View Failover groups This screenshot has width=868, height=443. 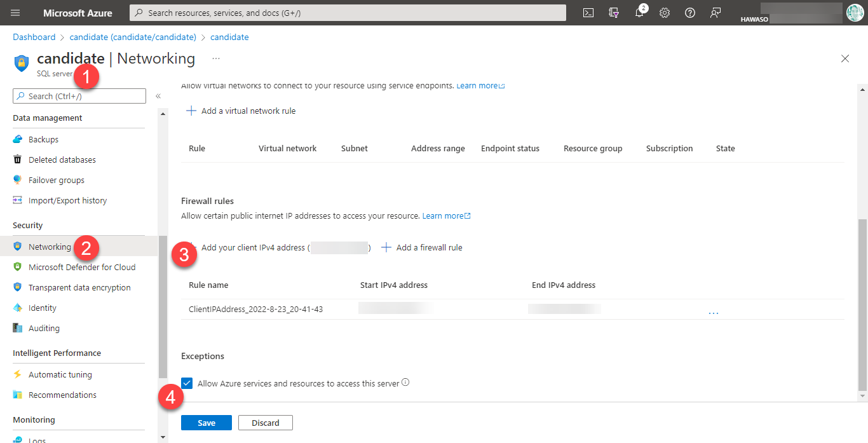pyautogui.click(x=57, y=179)
